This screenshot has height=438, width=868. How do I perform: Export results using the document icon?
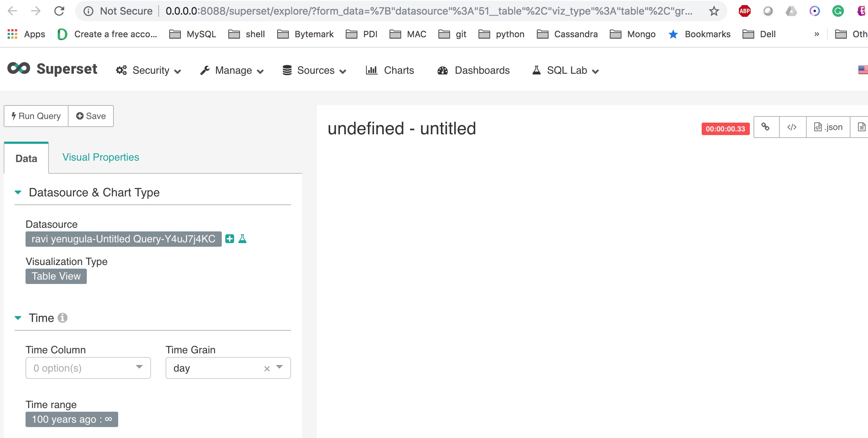[862, 127]
